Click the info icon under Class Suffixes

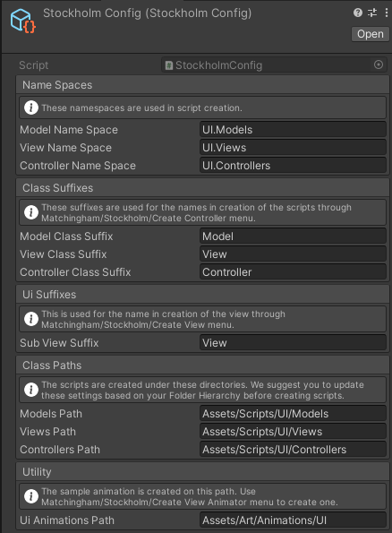(31, 212)
